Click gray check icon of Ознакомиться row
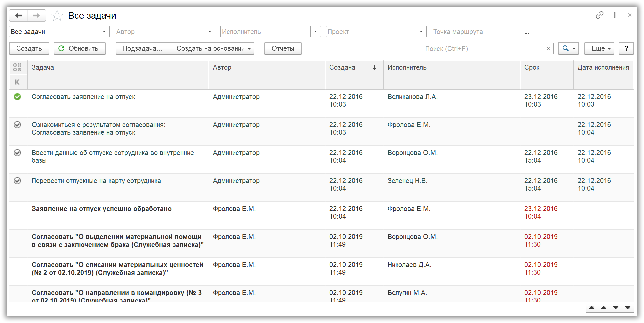 pos(17,125)
